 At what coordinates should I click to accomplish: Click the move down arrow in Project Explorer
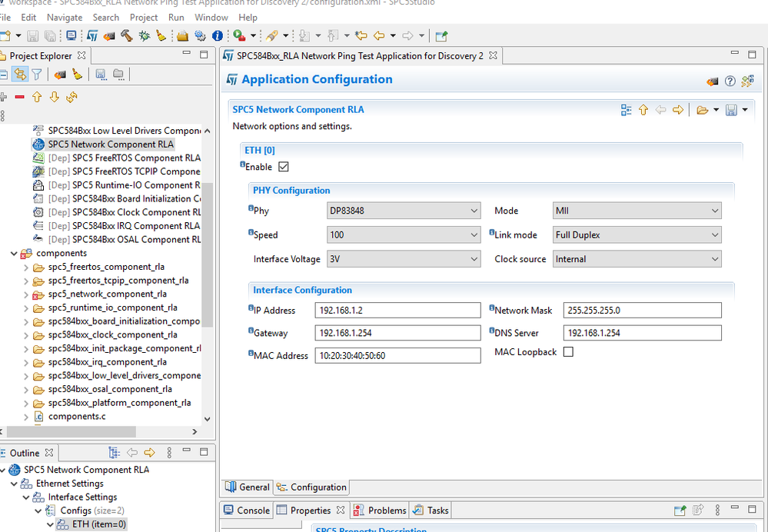tap(55, 97)
